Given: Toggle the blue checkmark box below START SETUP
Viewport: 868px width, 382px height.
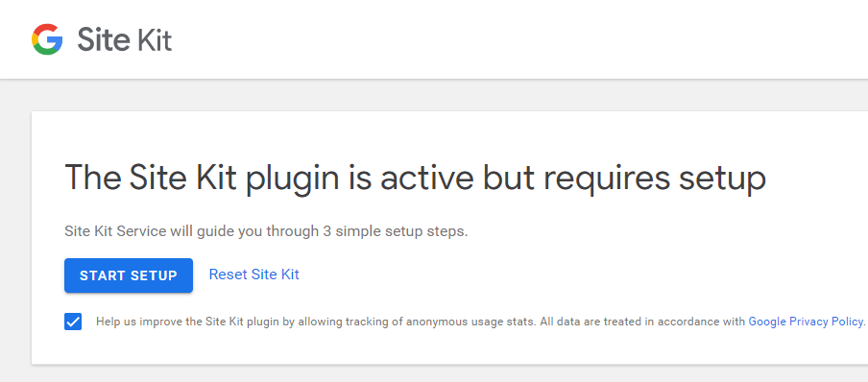Looking at the screenshot, I should click(x=73, y=322).
